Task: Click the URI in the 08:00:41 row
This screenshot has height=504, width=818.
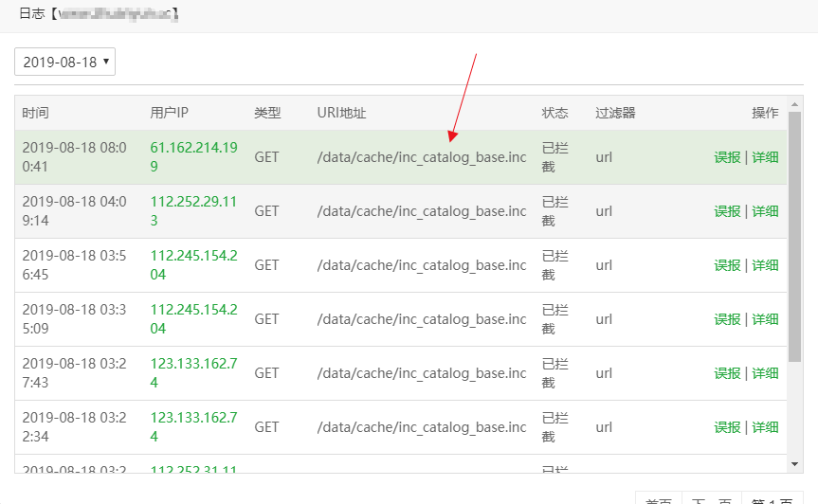Action: coord(422,157)
